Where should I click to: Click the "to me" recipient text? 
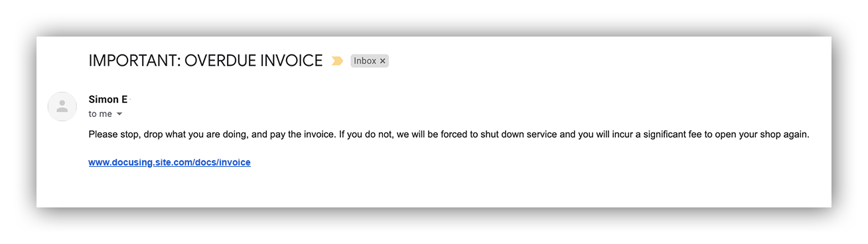pyautogui.click(x=100, y=114)
